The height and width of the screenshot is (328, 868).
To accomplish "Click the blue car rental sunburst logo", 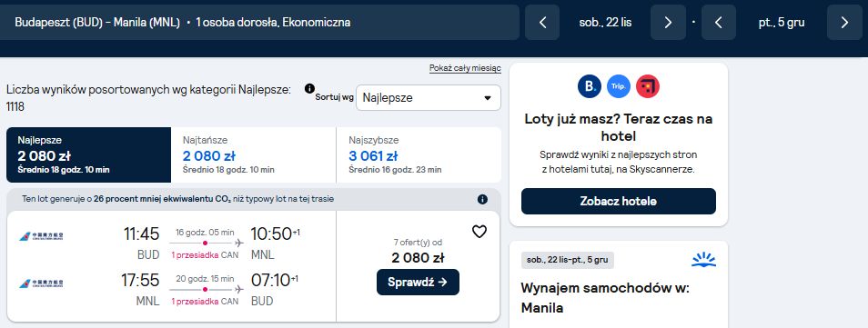I will coord(703,260).
